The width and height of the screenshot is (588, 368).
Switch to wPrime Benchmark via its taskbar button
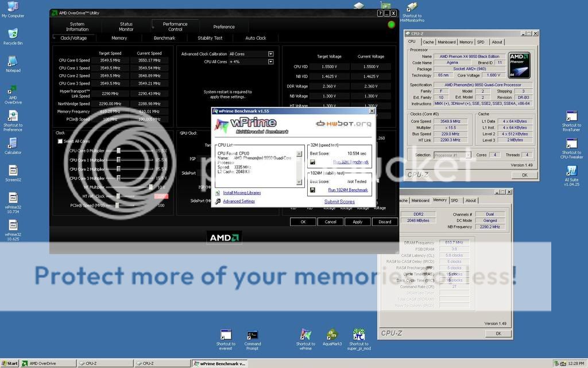pos(219,363)
